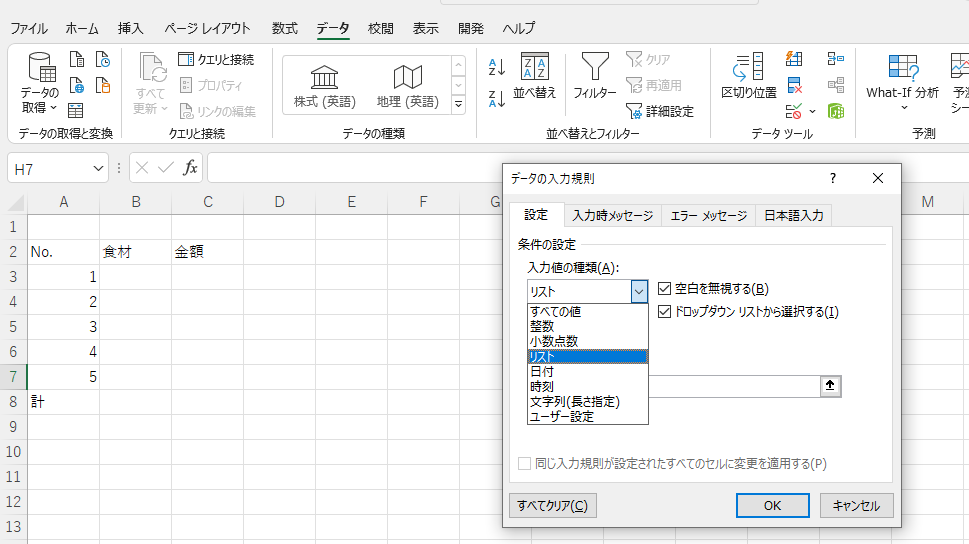The height and width of the screenshot is (544, 969).
Task: Open the ファイル menu
Action: 29,28
